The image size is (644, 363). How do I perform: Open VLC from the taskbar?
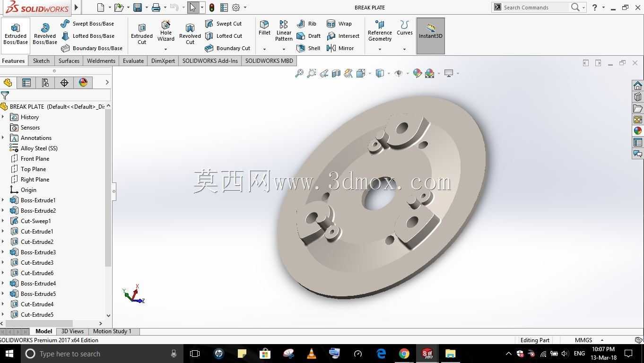click(312, 354)
